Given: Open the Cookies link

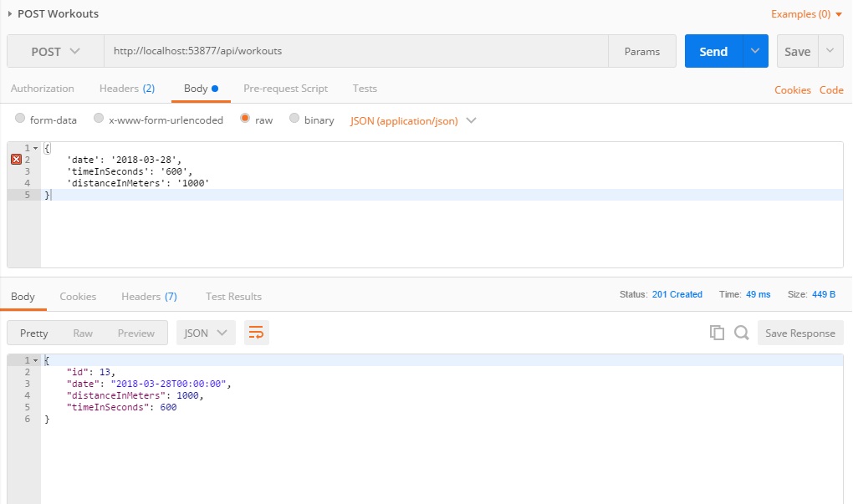Looking at the screenshot, I should click(792, 89).
